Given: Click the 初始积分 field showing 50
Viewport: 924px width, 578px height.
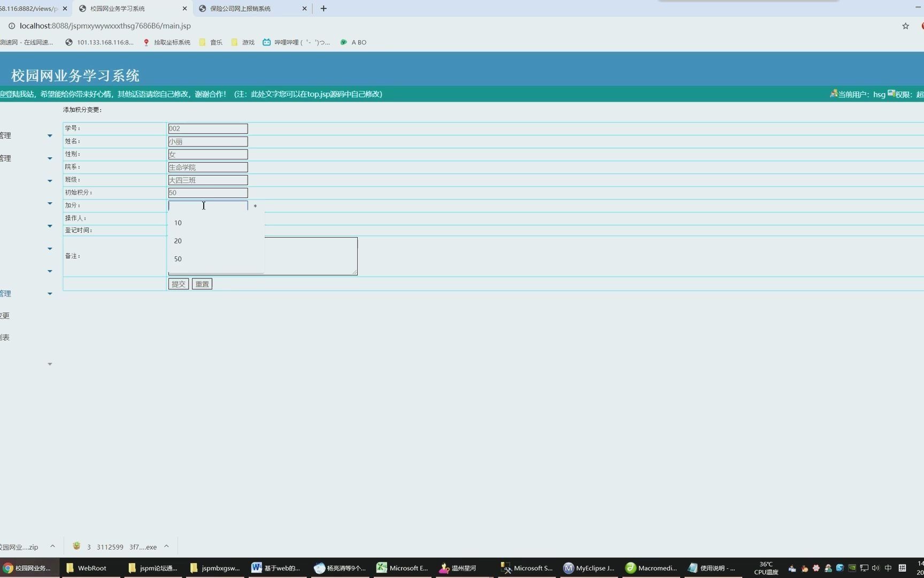Looking at the screenshot, I should click(x=208, y=193).
